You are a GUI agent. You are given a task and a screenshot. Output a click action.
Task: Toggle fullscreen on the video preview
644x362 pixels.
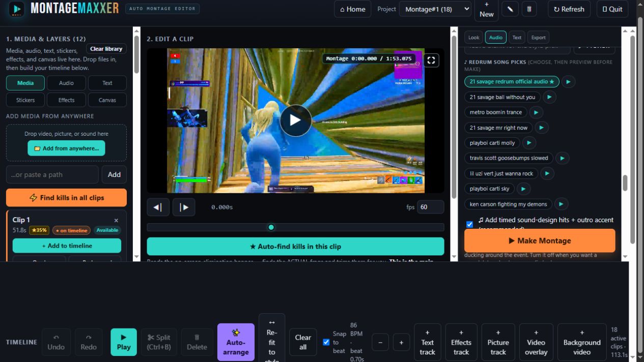(431, 61)
